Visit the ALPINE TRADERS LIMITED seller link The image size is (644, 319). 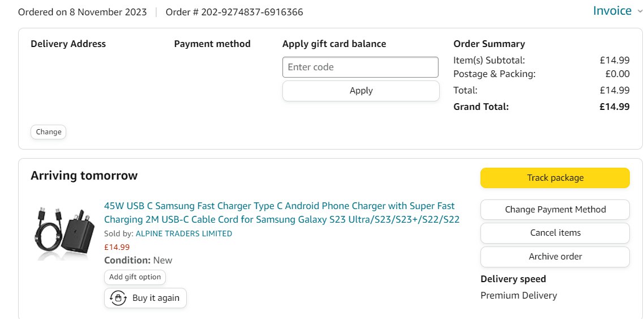183,233
